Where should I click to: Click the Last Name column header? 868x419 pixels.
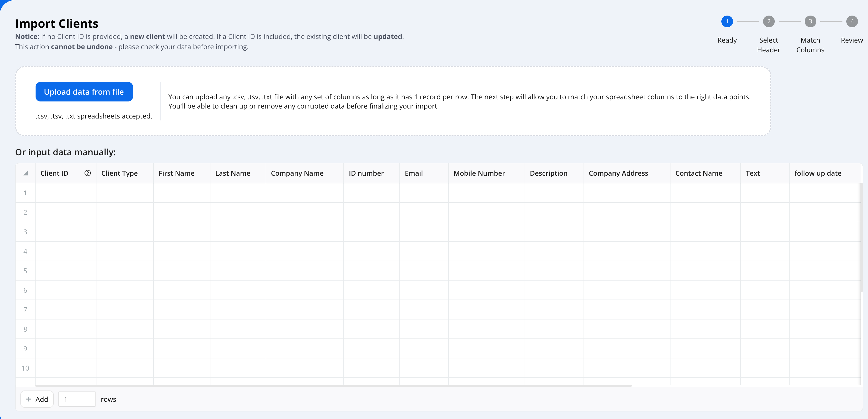[x=238, y=173]
